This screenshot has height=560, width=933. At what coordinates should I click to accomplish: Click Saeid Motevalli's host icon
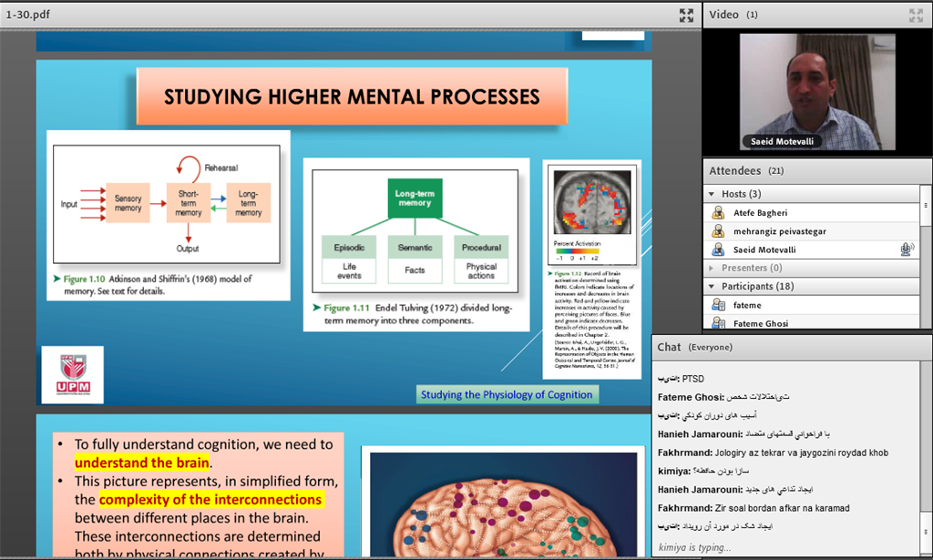coord(718,249)
